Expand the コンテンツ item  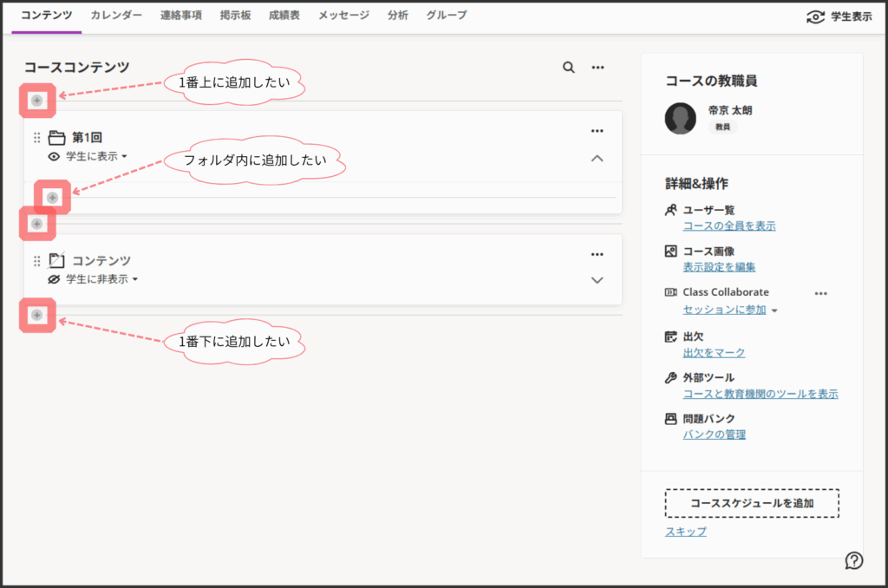(597, 280)
